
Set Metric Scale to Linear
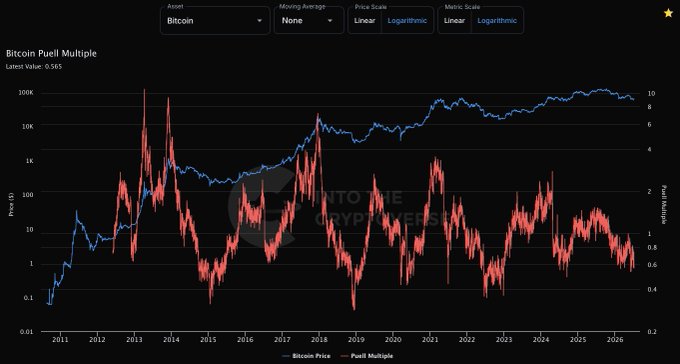pyautogui.click(x=454, y=20)
